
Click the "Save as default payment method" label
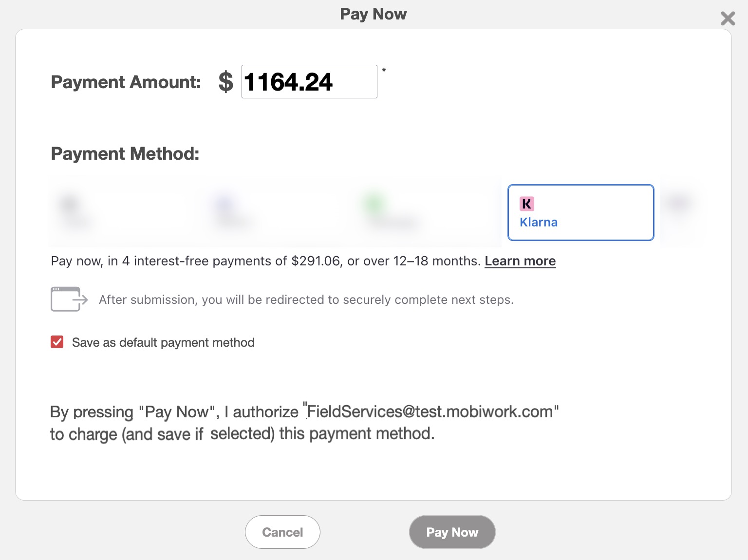click(x=163, y=343)
